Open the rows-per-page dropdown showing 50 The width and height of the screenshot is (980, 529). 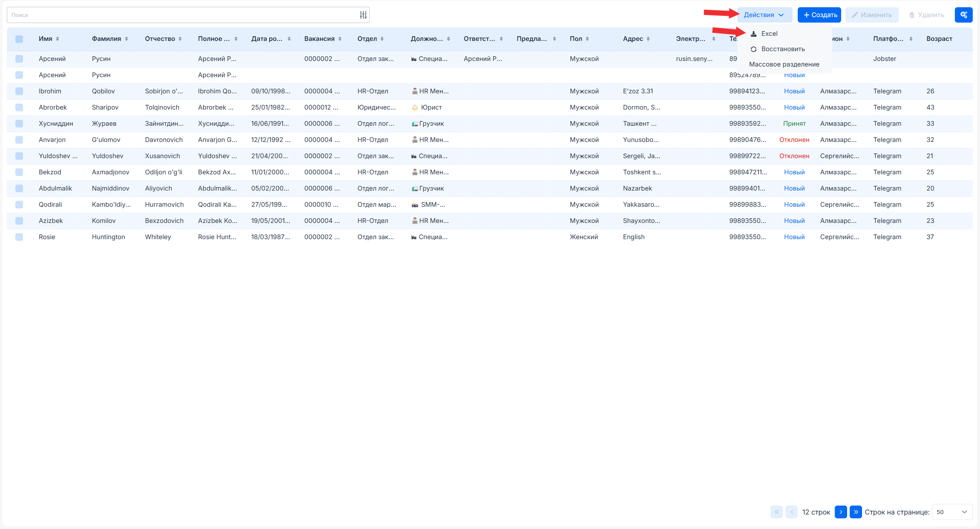tap(952, 512)
